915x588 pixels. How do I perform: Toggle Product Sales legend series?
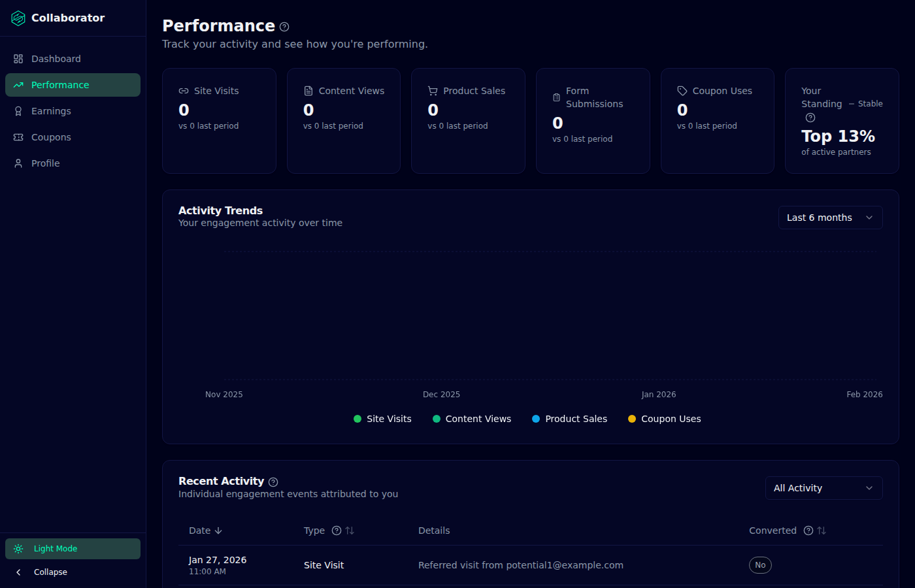pyautogui.click(x=569, y=419)
